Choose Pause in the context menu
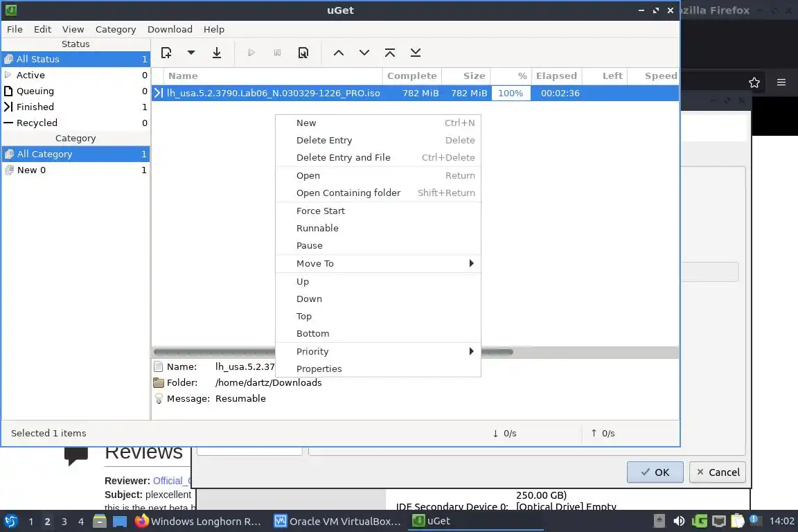This screenshot has height=532, width=798. 378,245
